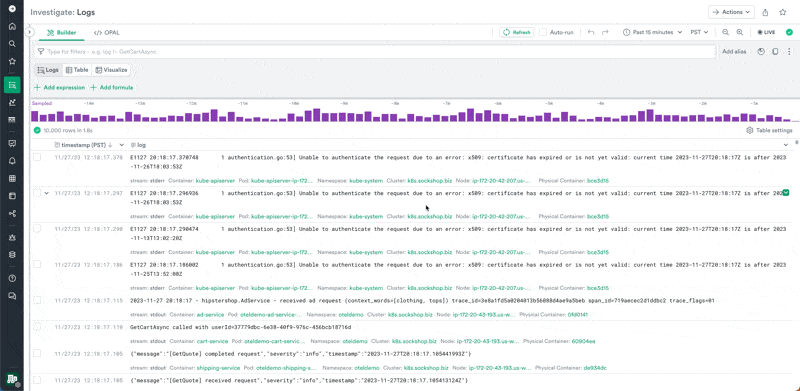This screenshot has width=800, height=391.
Task: Open the chat bubbles icon in sidebar
Action: pos(12,296)
